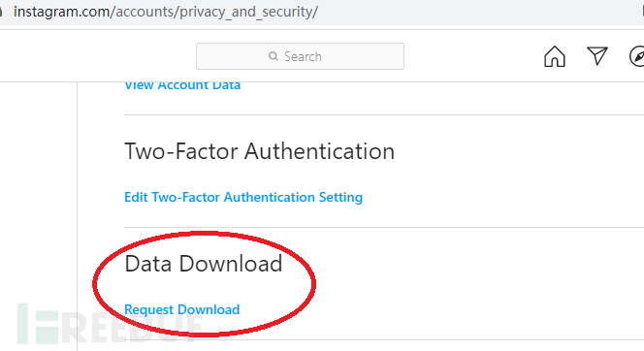Open the View Account Data link
Image resolution: width=644 pixels, height=351 pixels.
point(182,85)
